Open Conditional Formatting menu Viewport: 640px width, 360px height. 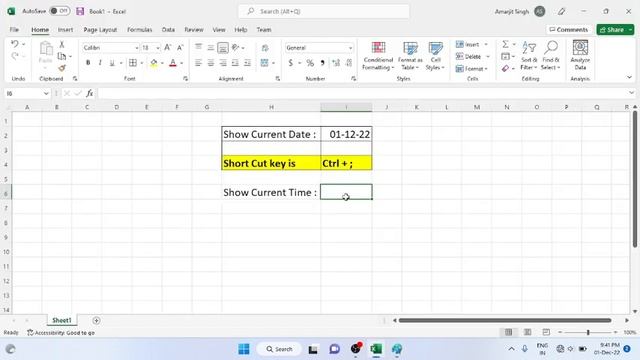tap(378, 56)
